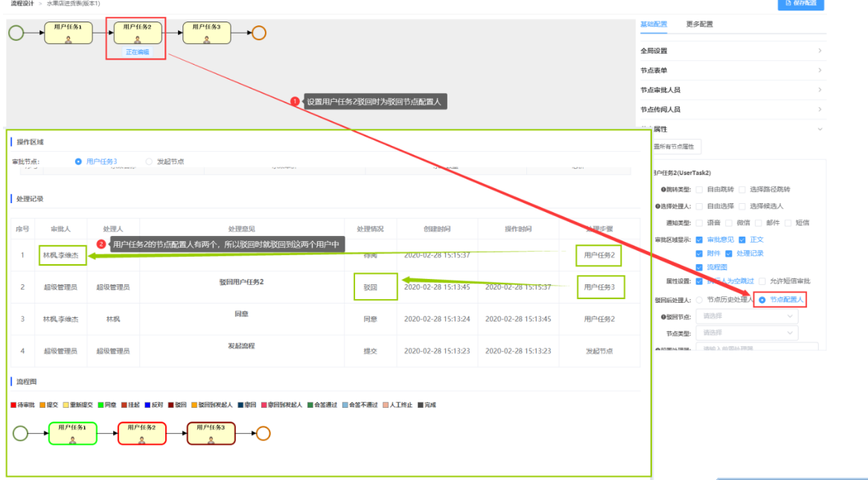Viewport: 868px width, 480px height.
Task: Enable 短信 notification checkbox
Action: [788, 223]
